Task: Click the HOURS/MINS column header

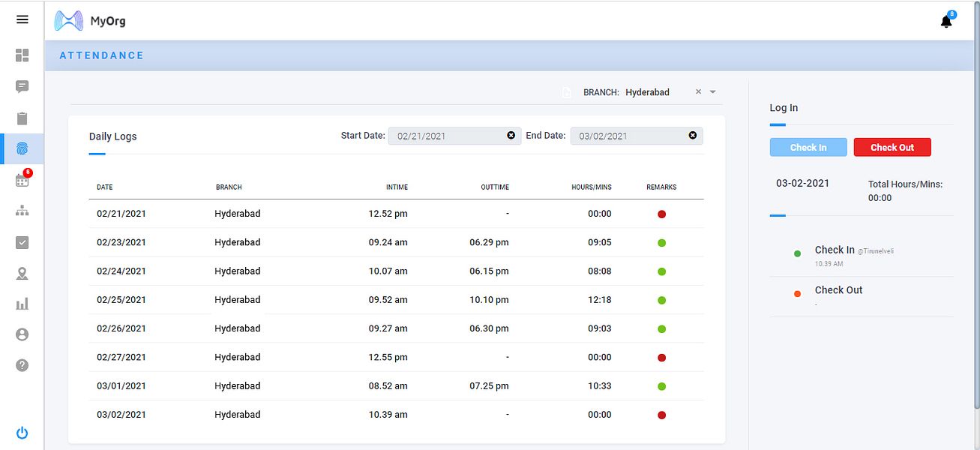Action: click(592, 187)
